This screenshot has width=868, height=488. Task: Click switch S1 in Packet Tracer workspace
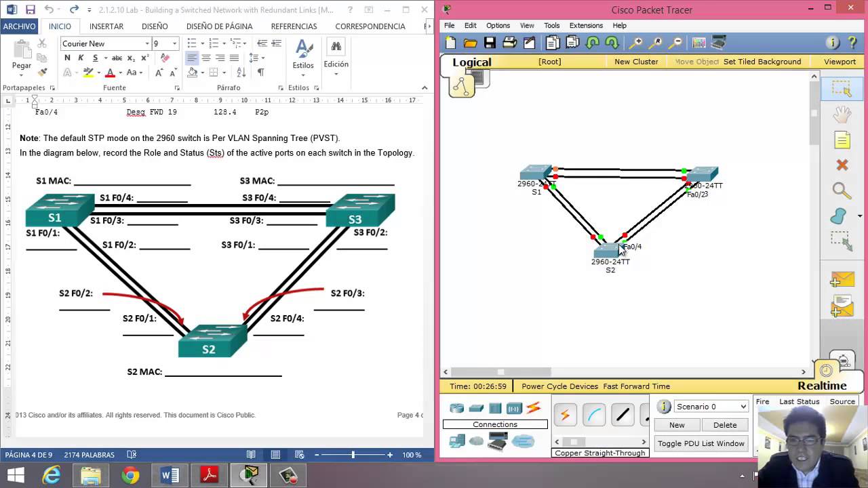pos(536,172)
